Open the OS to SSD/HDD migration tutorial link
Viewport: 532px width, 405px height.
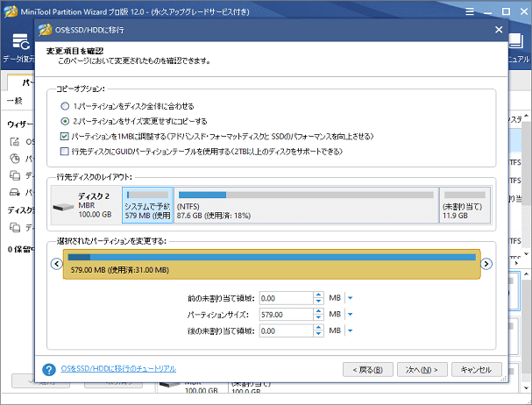118,369
